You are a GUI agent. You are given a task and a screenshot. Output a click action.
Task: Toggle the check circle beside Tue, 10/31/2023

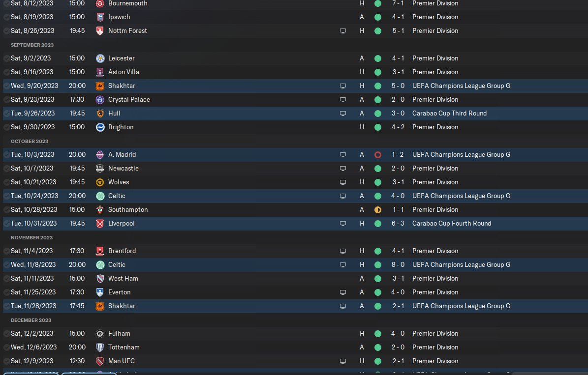tap(6, 224)
